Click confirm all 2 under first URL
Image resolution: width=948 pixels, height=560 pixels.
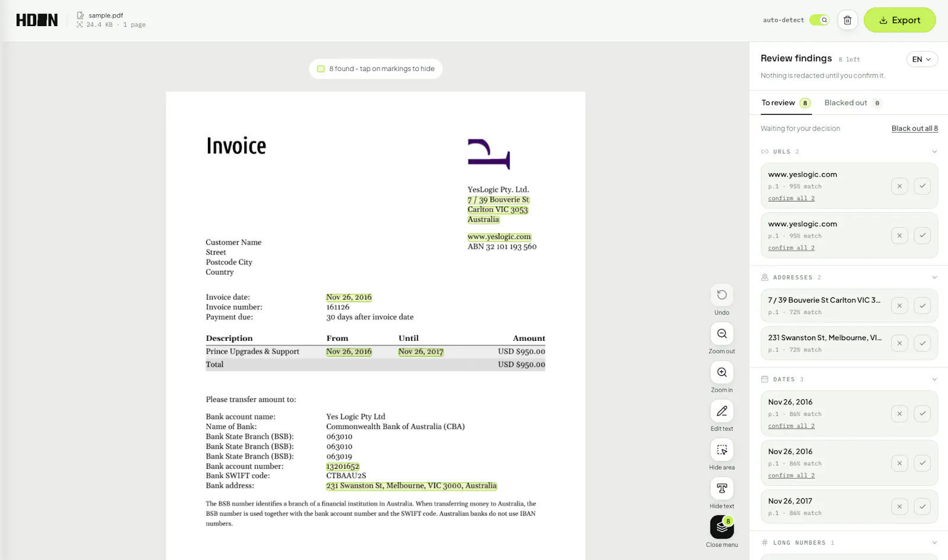point(791,199)
